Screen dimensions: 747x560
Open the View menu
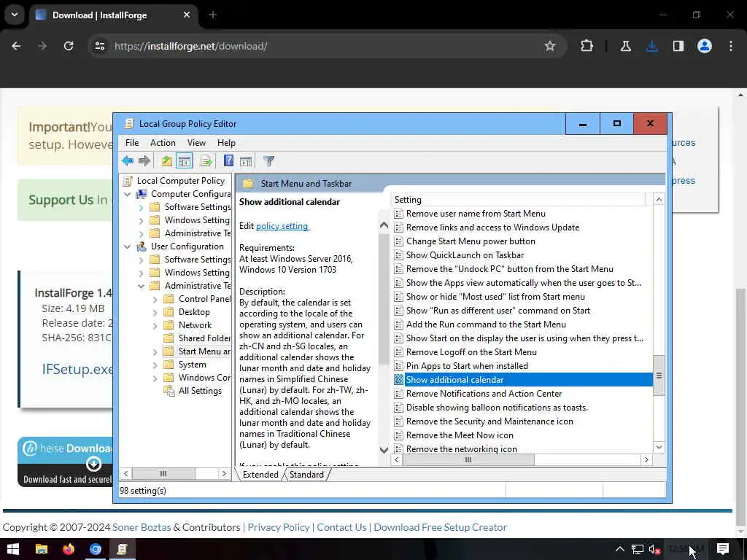point(196,143)
